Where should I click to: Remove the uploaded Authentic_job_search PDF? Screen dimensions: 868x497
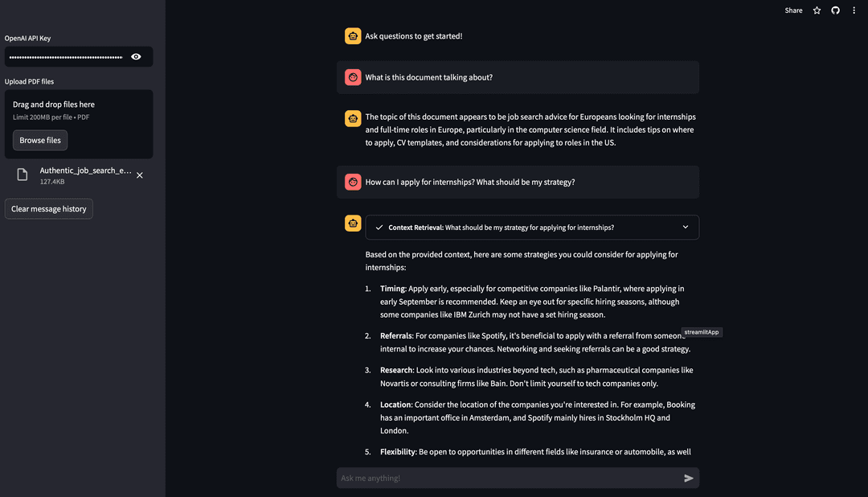139,175
